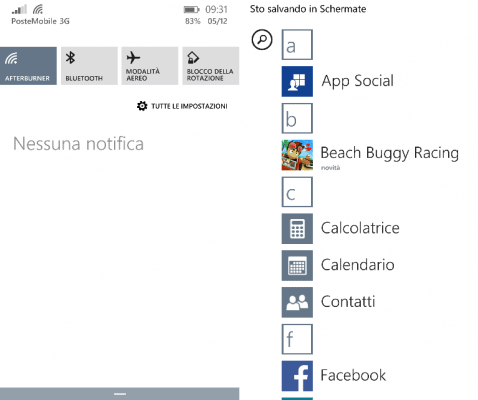The width and height of the screenshot is (478, 400).
Task: Open the App Social tile icon
Action: coord(297,81)
